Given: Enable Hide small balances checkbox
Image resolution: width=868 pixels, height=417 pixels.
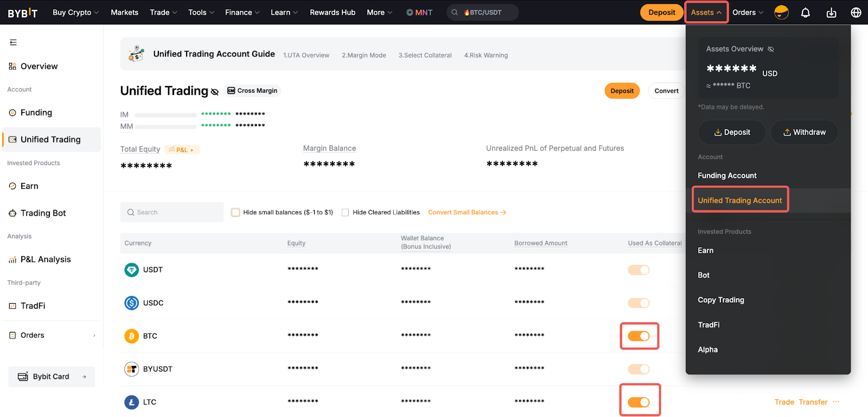Looking at the screenshot, I should (235, 213).
